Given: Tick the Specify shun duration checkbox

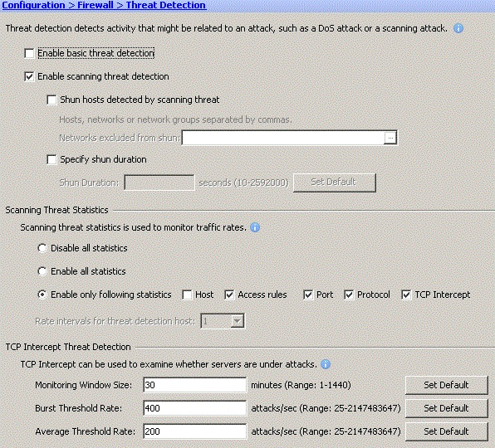Looking at the screenshot, I should tap(51, 159).
